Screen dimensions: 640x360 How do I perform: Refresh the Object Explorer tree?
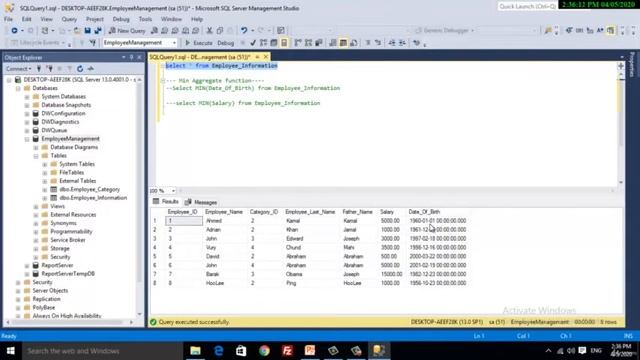click(80, 69)
